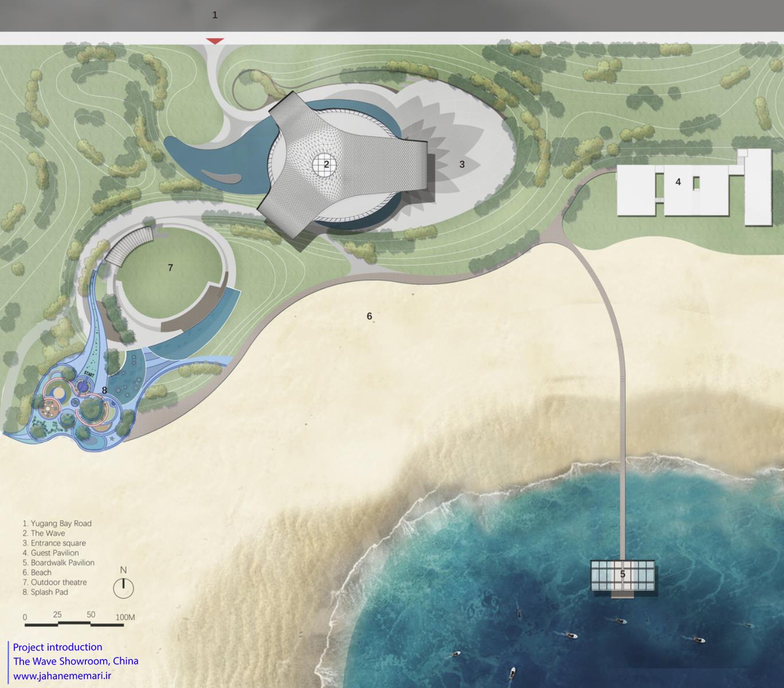Screen dimensions: 784x688
Task: Click label 8 on the splash pad
Action: coord(104,390)
